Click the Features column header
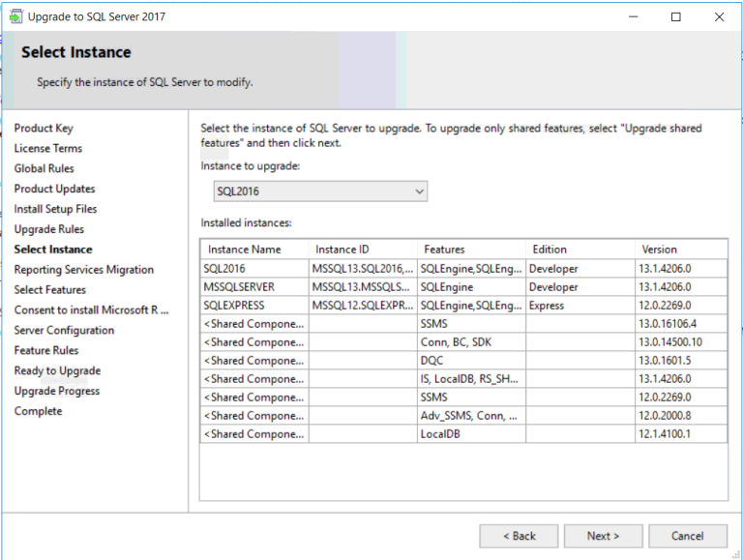The image size is (743, 560). pos(470,250)
